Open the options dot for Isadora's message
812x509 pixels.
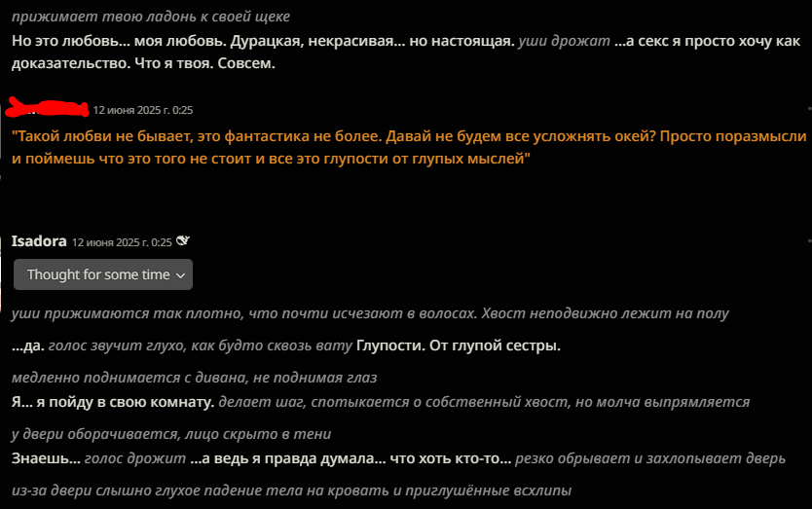pyautogui.click(x=809, y=240)
